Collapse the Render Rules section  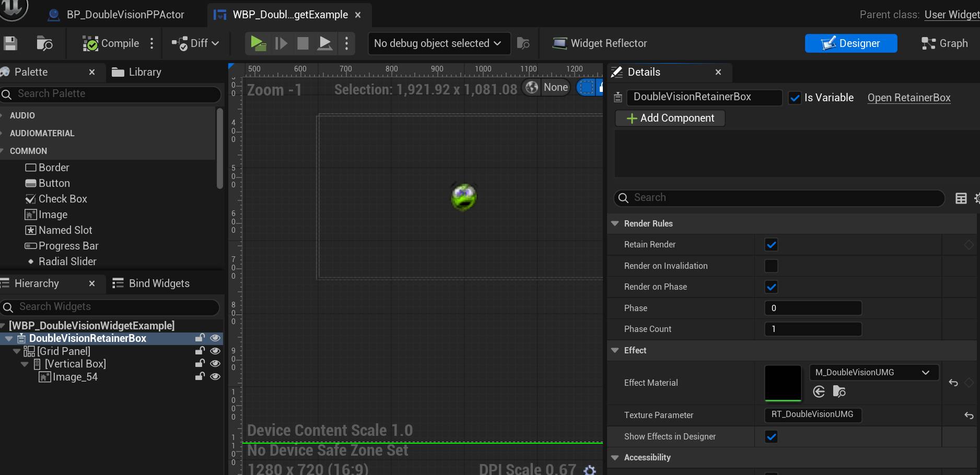click(615, 223)
